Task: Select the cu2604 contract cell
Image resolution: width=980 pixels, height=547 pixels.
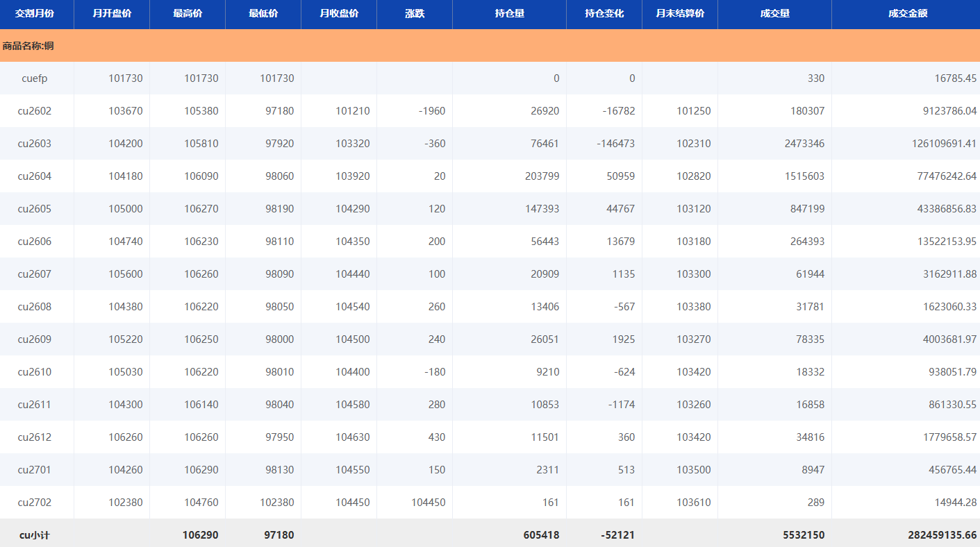Action: tap(35, 176)
